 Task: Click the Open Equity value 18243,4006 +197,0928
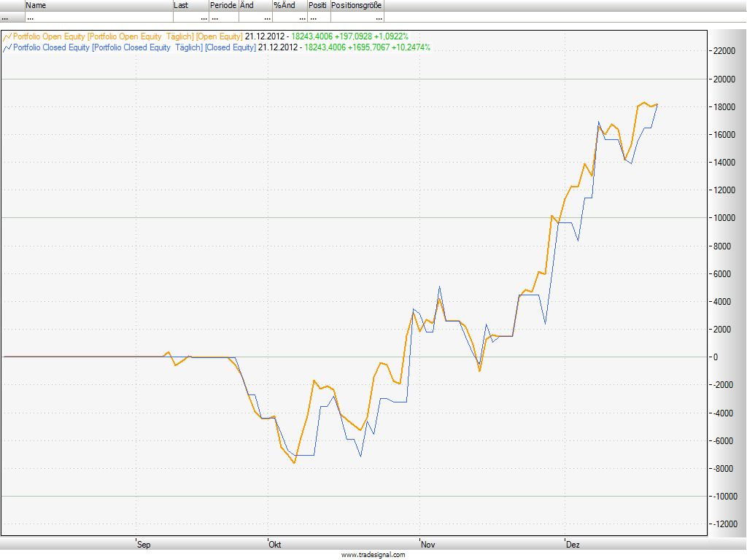pos(332,36)
